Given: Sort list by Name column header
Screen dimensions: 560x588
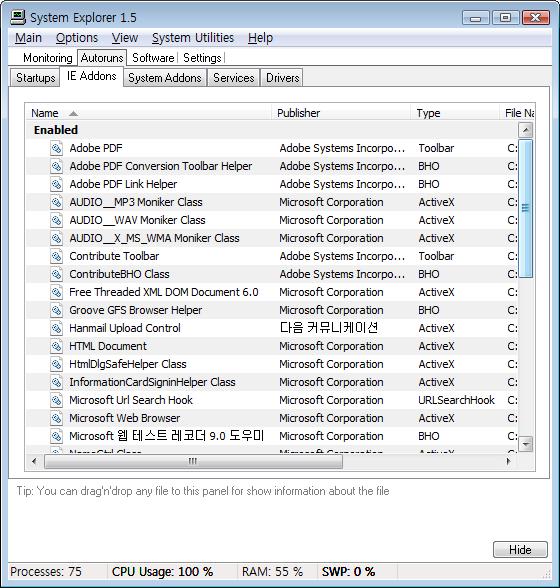Looking at the screenshot, I should (x=149, y=113).
